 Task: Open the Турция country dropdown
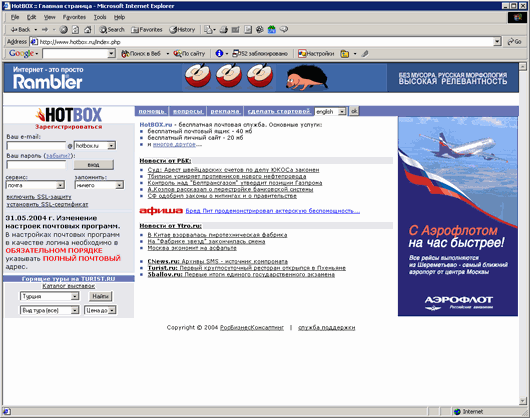(x=74, y=296)
